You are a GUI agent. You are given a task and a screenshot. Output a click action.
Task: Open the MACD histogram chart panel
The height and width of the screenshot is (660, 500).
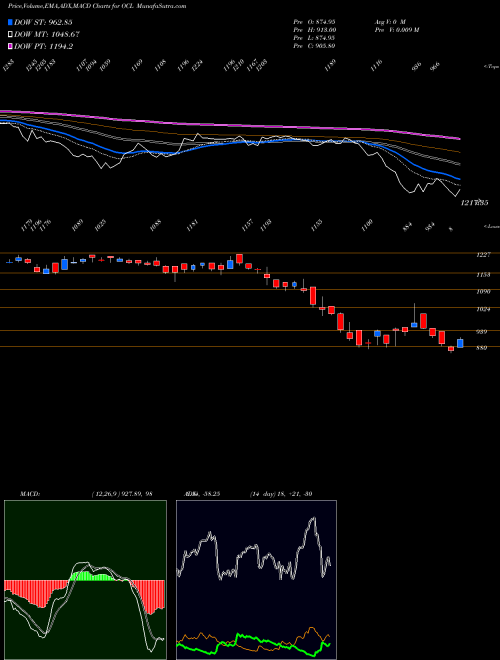tap(85, 580)
